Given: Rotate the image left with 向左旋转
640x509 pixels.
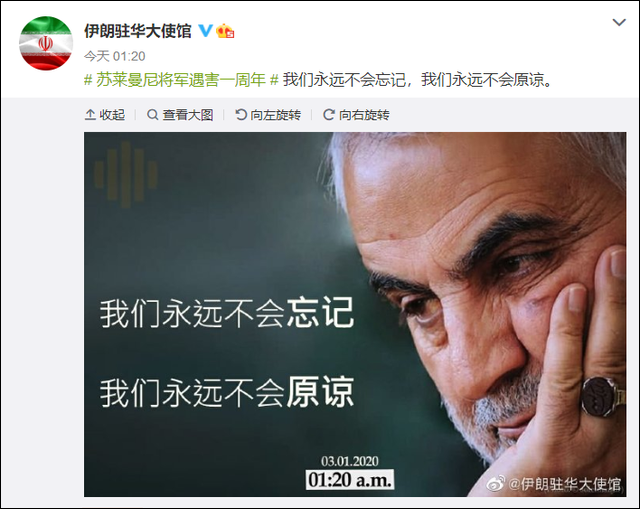Looking at the screenshot, I should pos(268,115).
